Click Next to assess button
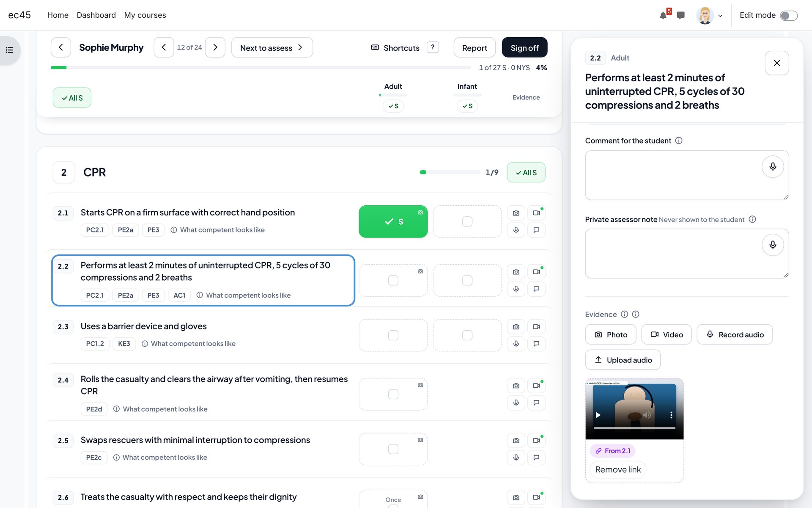Viewport: 812px width, 508px height. click(x=272, y=47)
